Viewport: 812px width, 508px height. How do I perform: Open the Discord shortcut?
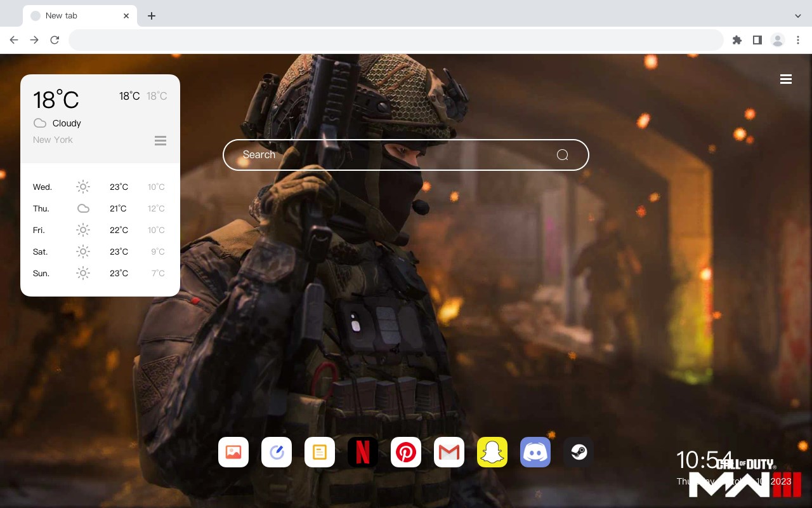pos(535,452)
